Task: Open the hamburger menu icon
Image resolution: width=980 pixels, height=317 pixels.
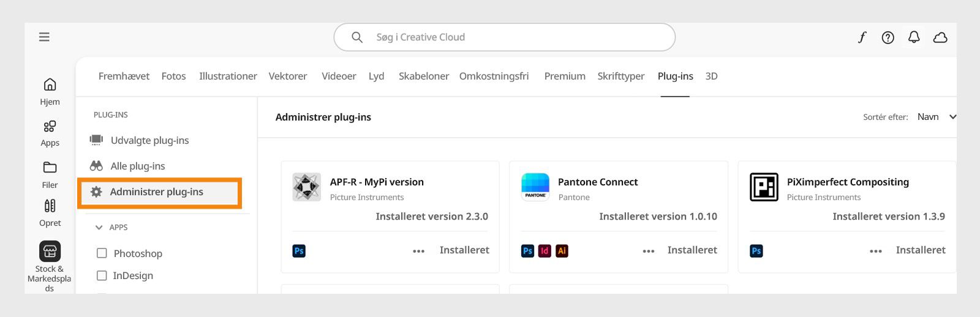Action: click(x=44, y=37)
